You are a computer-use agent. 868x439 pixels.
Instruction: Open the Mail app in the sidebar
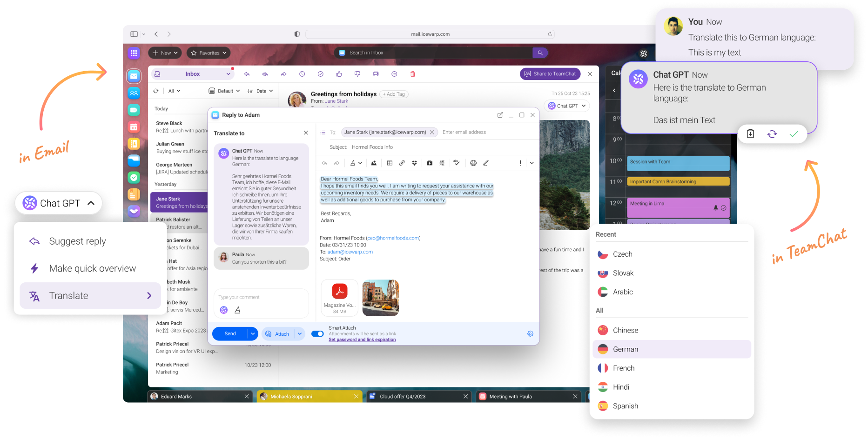(134, 76)
